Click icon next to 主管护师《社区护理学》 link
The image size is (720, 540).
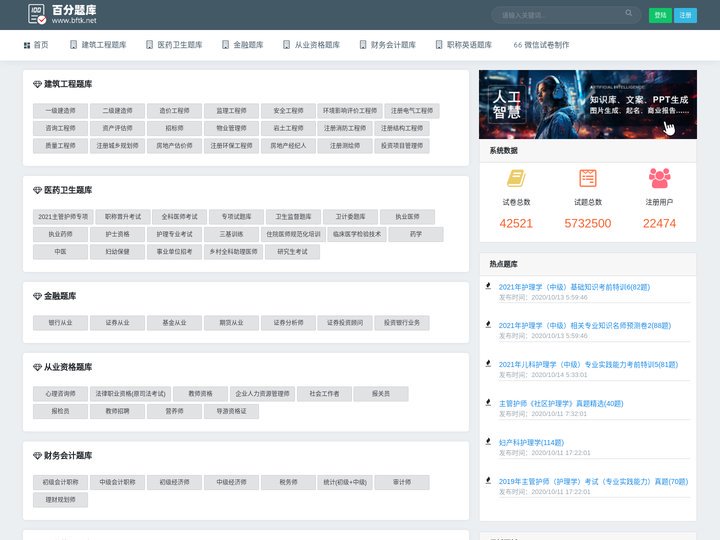pos(488,403)
